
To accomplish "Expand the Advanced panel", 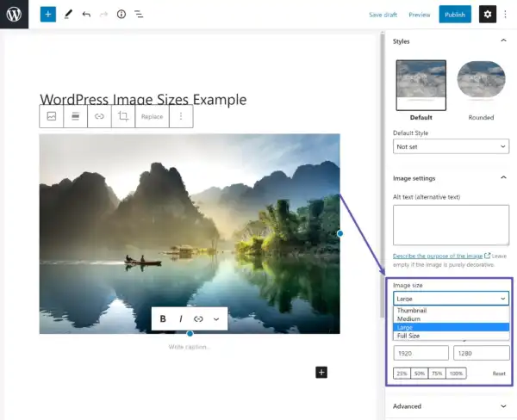I will click(x=451, y=406).
